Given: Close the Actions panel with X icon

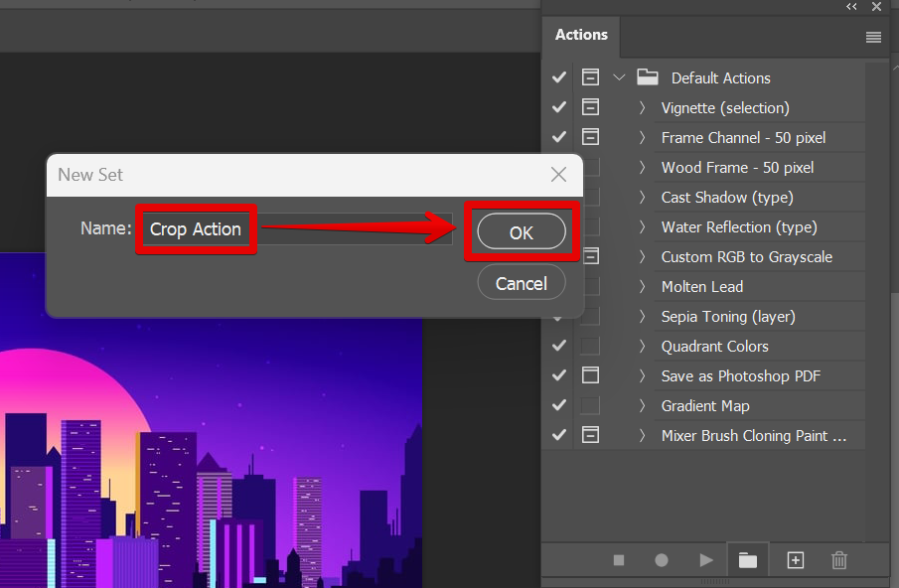Looking at the screenshot, I should [x=876, y=7].
